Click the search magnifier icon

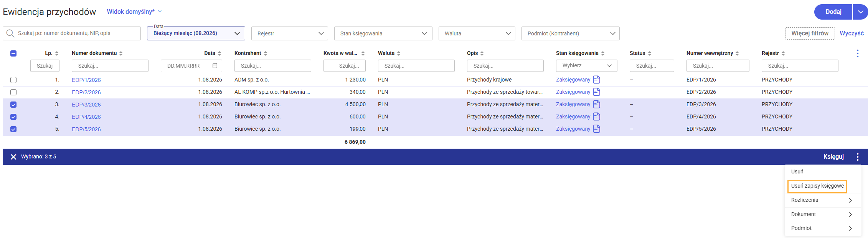pos(10,33)
